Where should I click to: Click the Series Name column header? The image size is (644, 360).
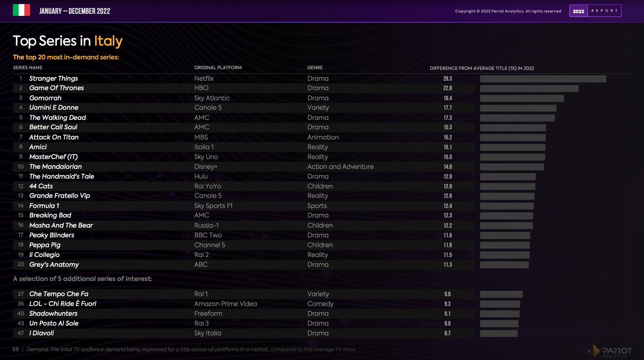[28, 68]
